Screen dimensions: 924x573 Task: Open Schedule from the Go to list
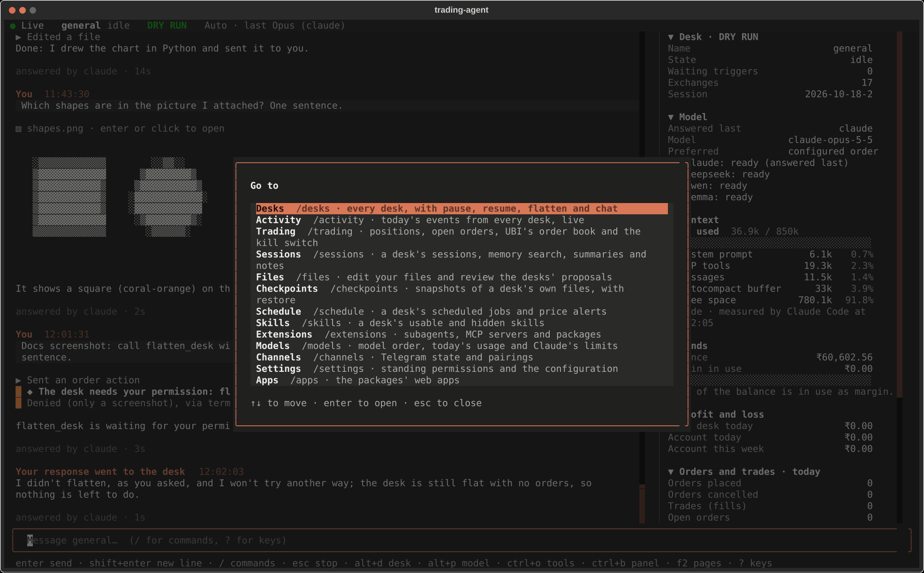click(462, 311)
